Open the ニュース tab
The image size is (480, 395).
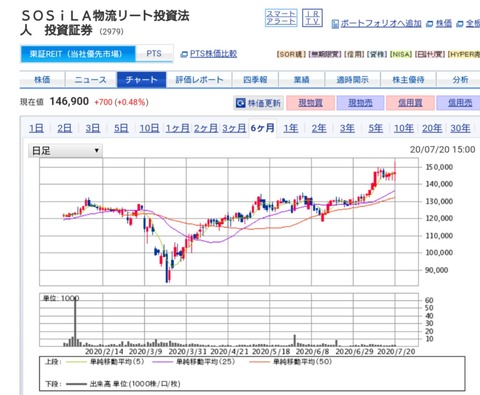click(91, 80)
